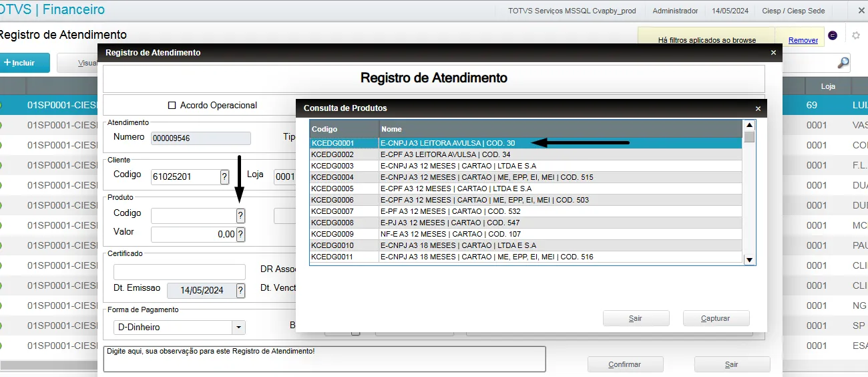
Task: Click the Confirmar button
Action: [625, 364]
